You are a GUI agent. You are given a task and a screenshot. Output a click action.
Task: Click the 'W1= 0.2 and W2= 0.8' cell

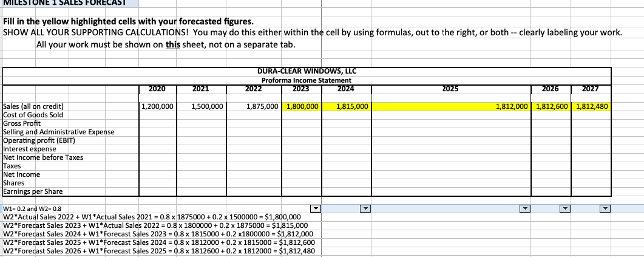click(32, 209)
